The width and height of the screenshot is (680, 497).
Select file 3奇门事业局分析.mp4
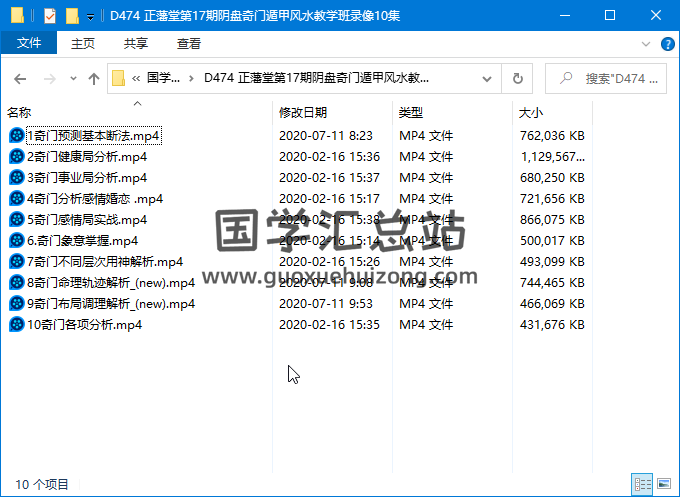point(87,178)
